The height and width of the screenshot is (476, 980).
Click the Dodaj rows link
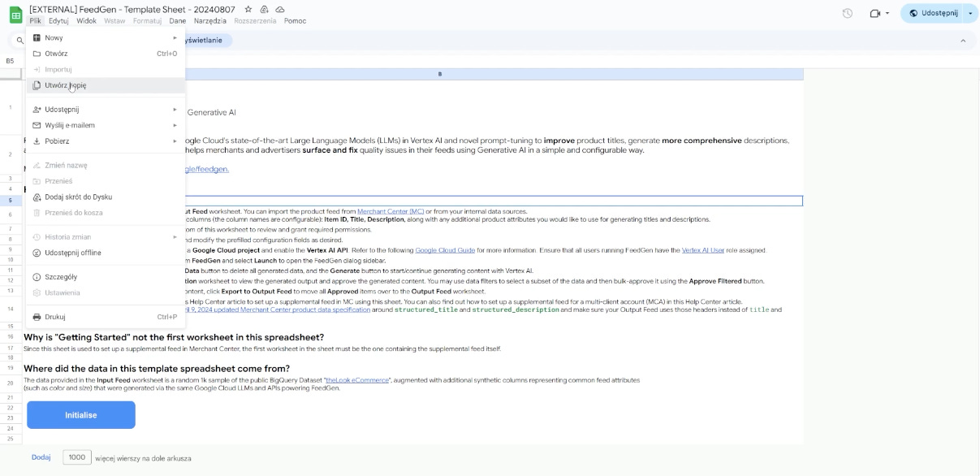41,457
